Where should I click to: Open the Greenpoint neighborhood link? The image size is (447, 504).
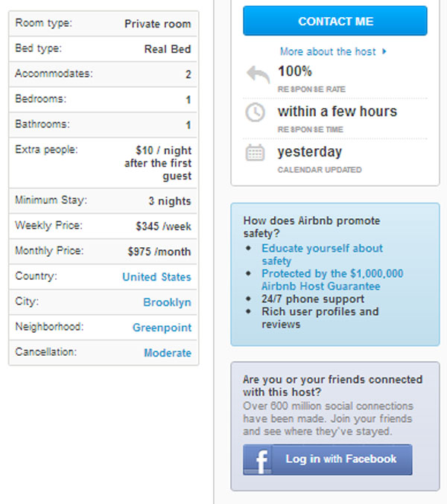162,328
